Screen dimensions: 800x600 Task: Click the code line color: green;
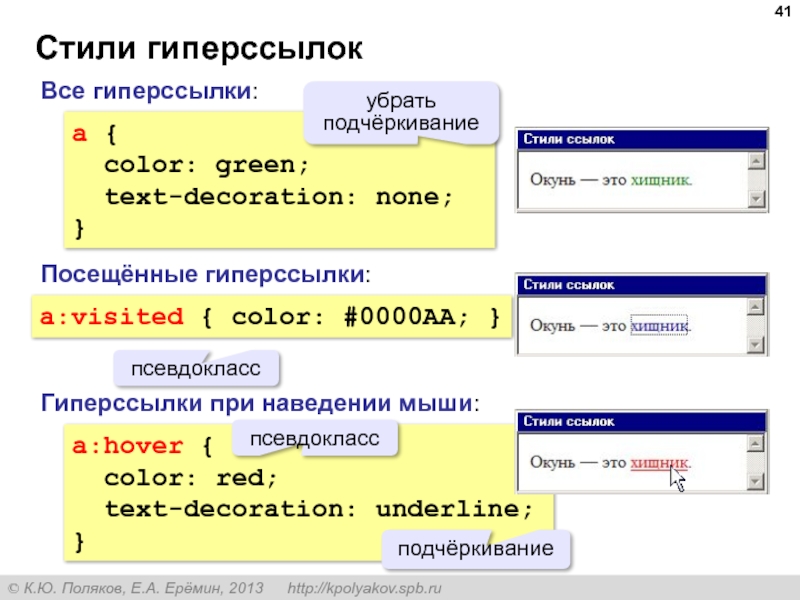207,165
